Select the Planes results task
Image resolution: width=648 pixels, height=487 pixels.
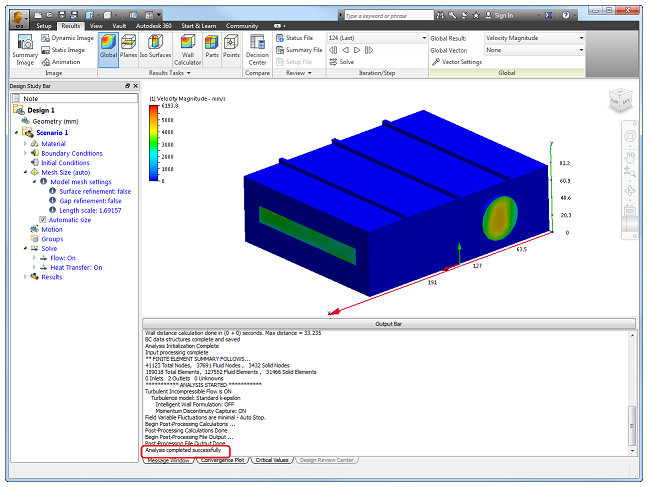coord(129,50)
